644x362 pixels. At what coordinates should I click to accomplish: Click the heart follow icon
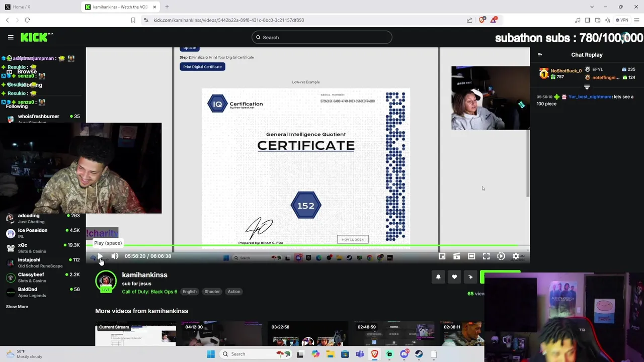[x=454, y=277]
